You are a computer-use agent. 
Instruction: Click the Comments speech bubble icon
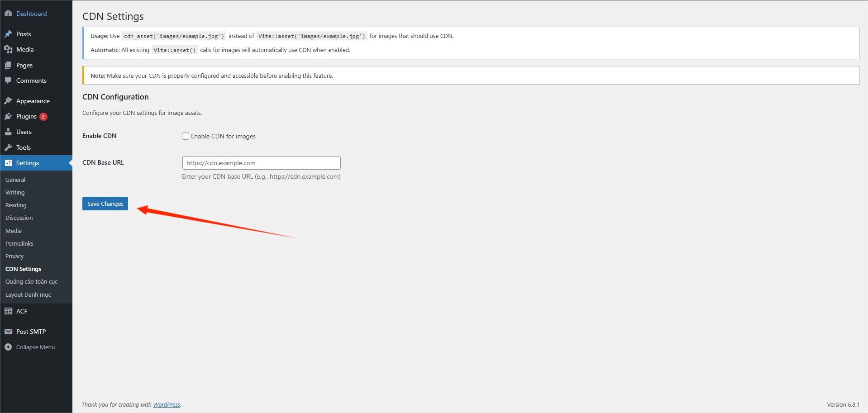tap(8, 81)
